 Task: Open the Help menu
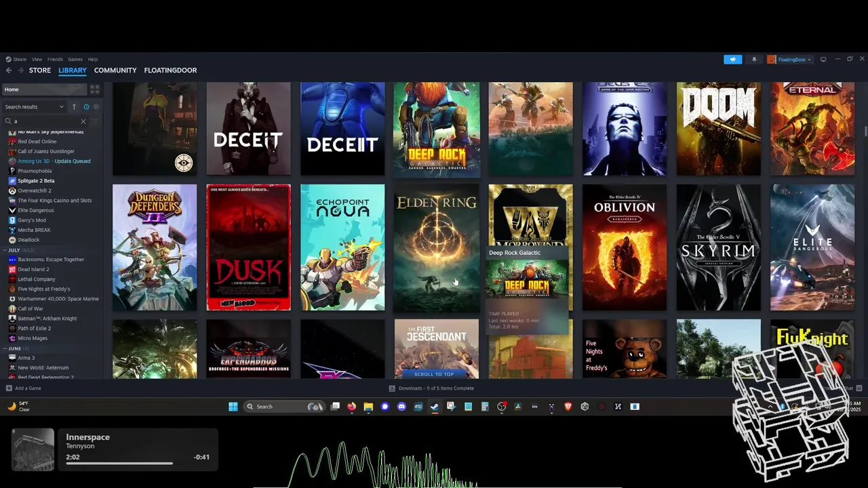pos(93,60)
